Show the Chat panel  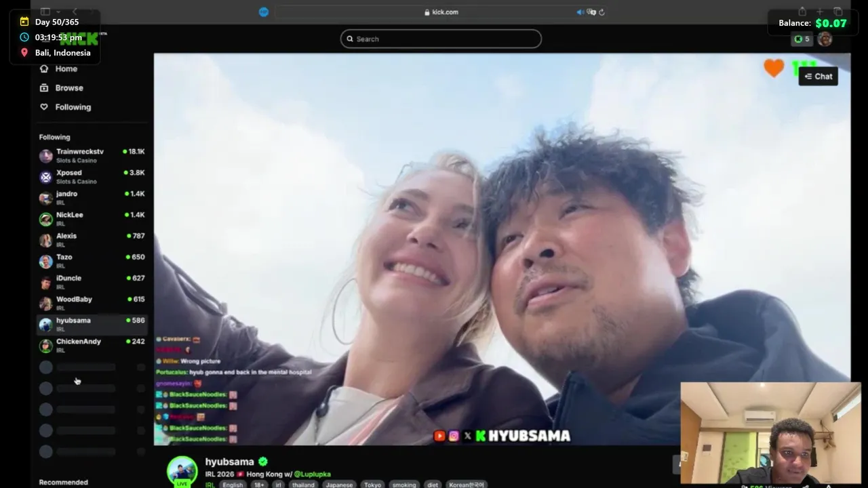coord(818,77)
